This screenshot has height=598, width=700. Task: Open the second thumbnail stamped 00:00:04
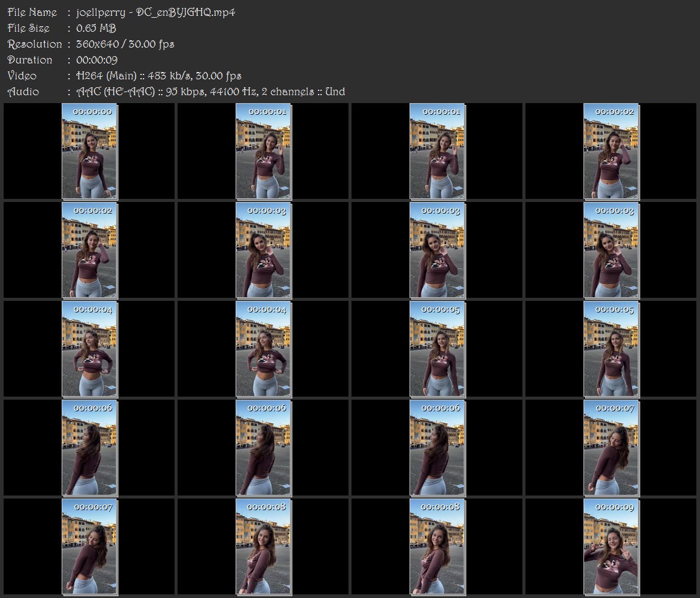(264, 349)
